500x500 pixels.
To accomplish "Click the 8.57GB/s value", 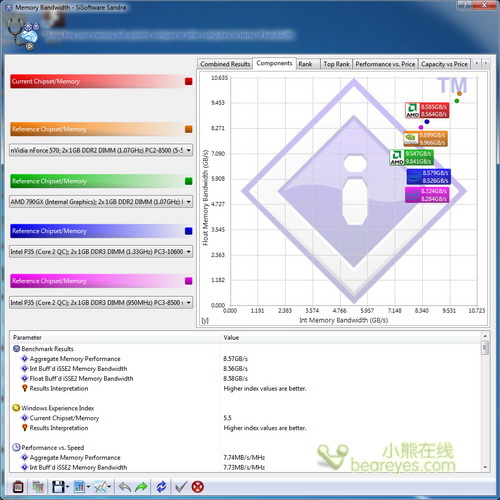I will tap(236, 359).
